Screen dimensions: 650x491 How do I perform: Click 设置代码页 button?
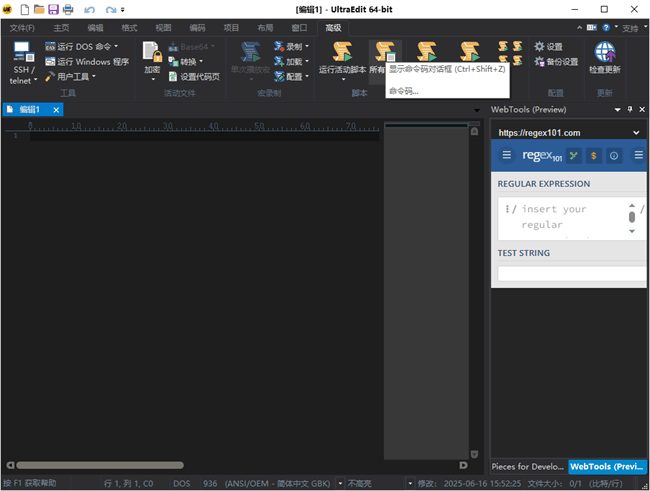click(194, 76)
